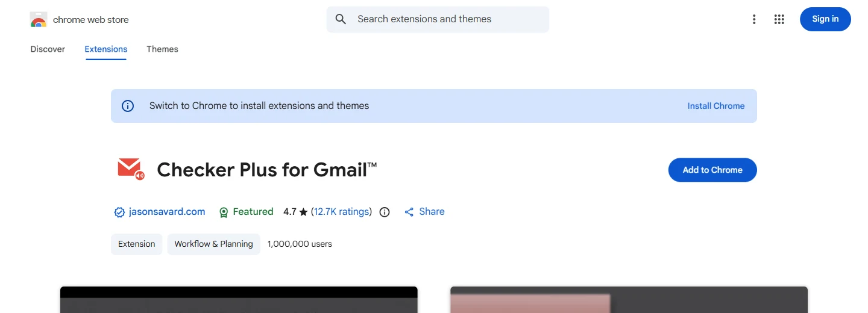Click the Featured award badge icon

pos(224,212)
